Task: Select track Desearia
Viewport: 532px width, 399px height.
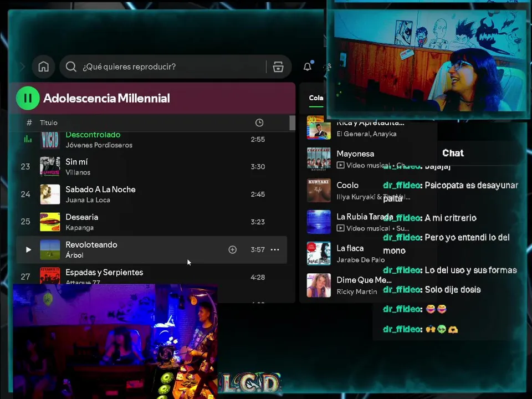Action: (x=82, y=217)
